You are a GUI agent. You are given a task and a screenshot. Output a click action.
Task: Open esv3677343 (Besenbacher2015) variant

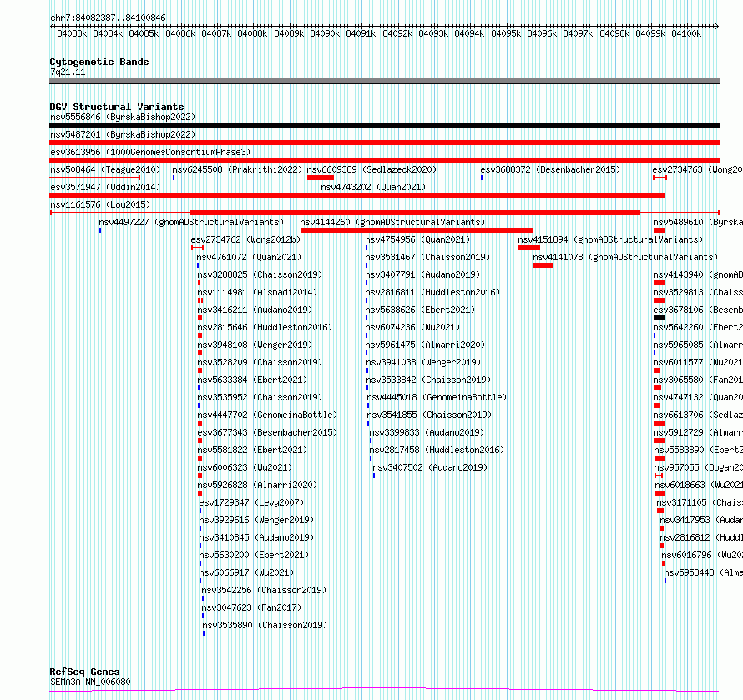coord(267,432)
